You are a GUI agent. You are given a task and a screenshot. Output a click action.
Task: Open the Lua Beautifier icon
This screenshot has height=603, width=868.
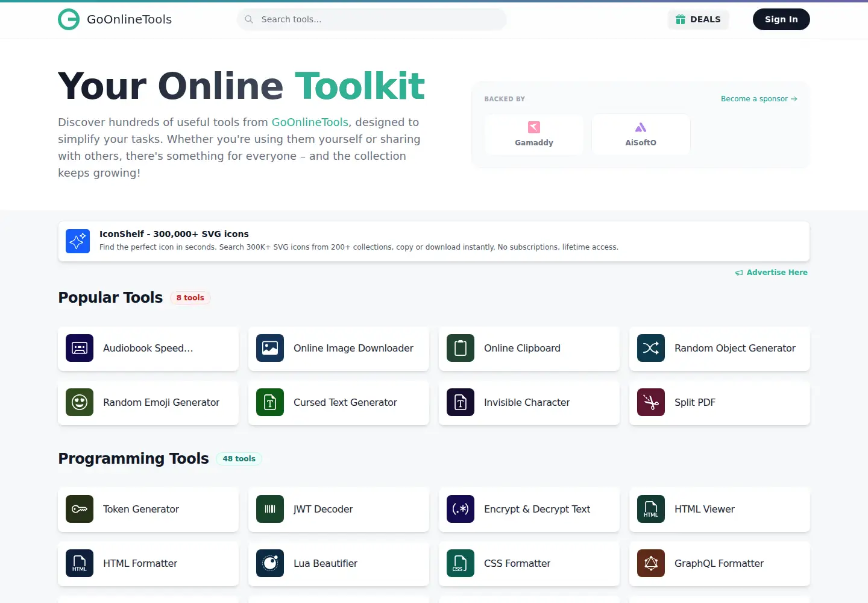click(x=270, y=563)
